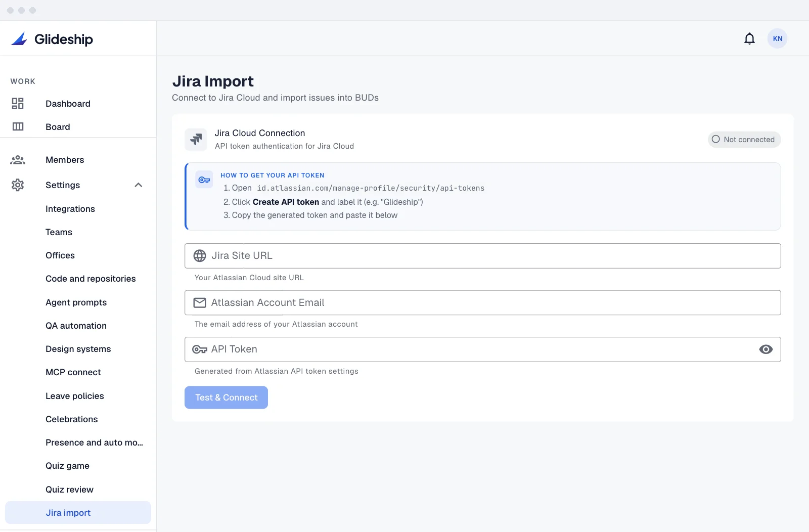Screen dimensions: 809x532
Task: Click the envelope icon in email field
Action: tap(200, 302)
